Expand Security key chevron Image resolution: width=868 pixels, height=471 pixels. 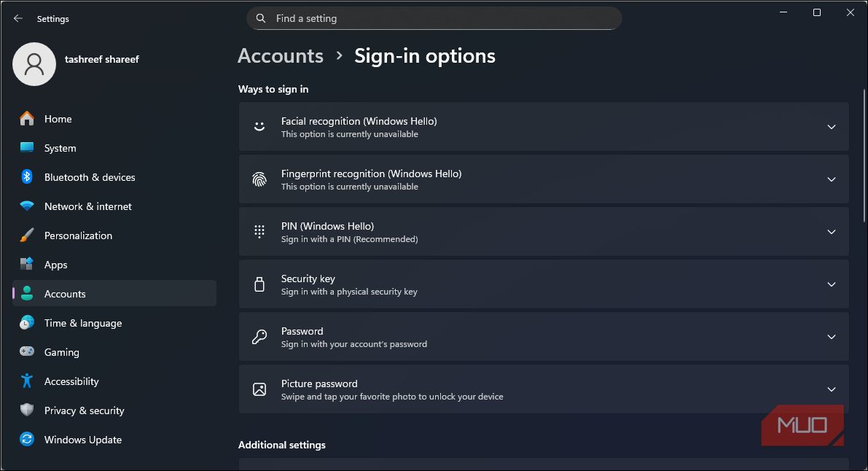click(x=831, y=284)
